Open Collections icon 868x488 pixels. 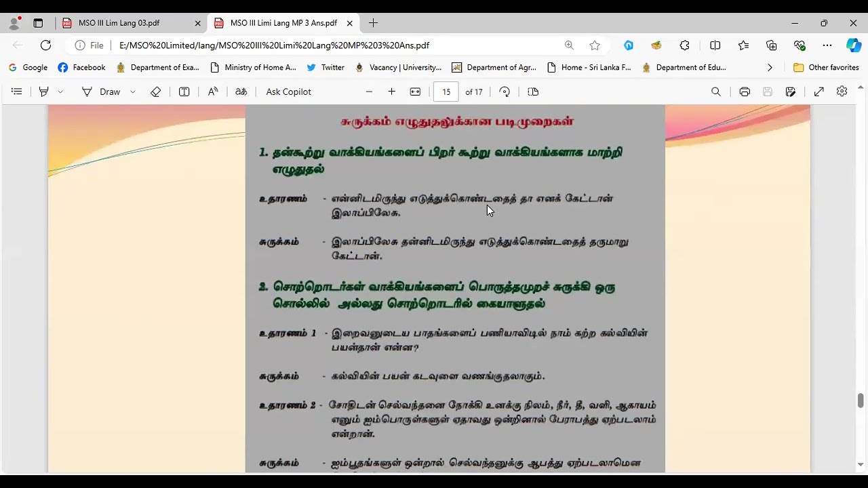(771, 45)
